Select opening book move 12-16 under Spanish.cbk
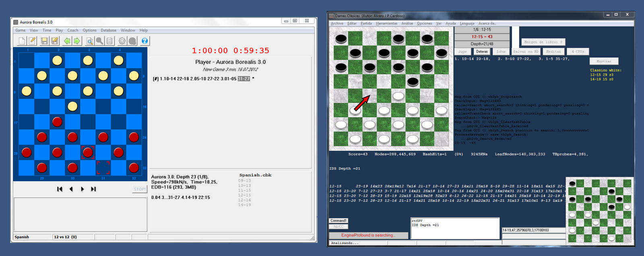Viewport: 644px width, 256px height. [x=244, y=200]
